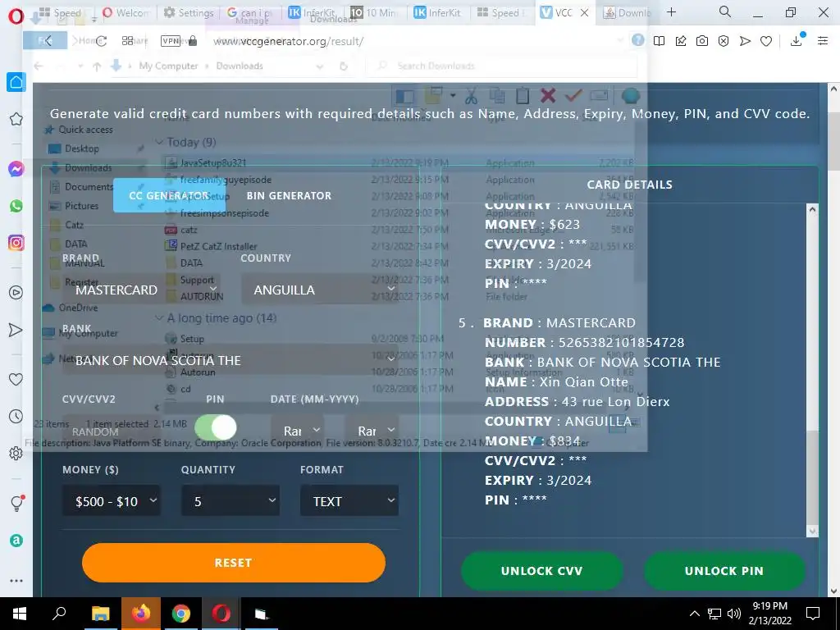Image resolution: width=840 pixels, height=630 pixels.
Task: Take a snapshot with the camera icon
Action: point(702,41)
